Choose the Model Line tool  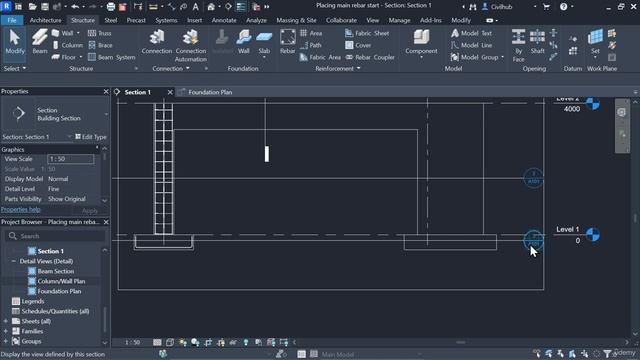click(x=471, y=45)
